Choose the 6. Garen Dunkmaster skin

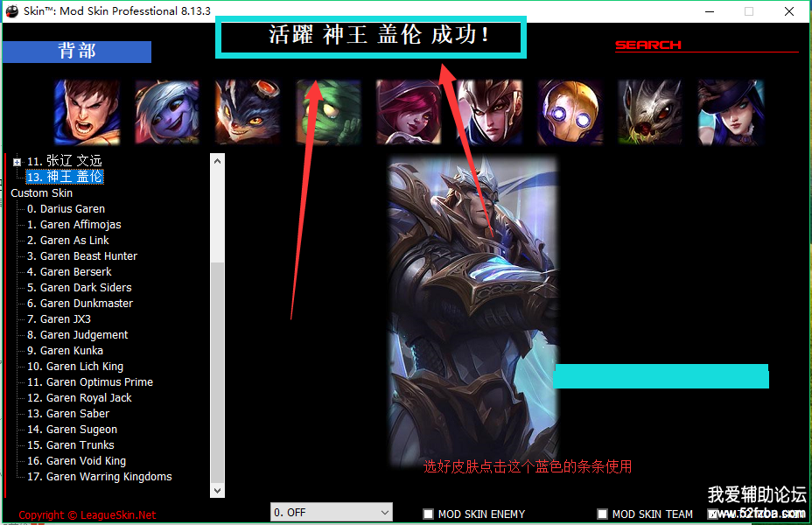coord(80,304)
